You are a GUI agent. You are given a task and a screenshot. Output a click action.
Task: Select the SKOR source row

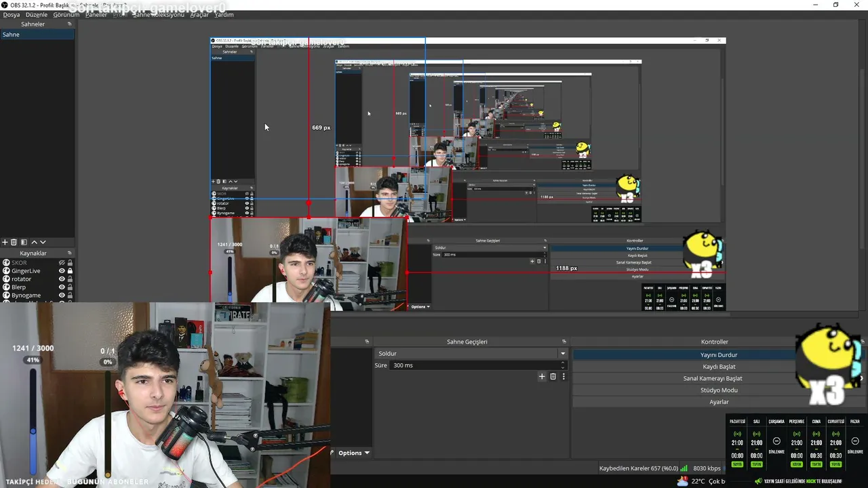pos(37,262)
